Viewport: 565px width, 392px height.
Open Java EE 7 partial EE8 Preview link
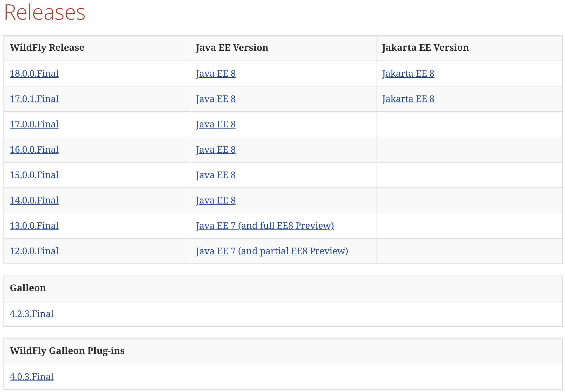272,251
